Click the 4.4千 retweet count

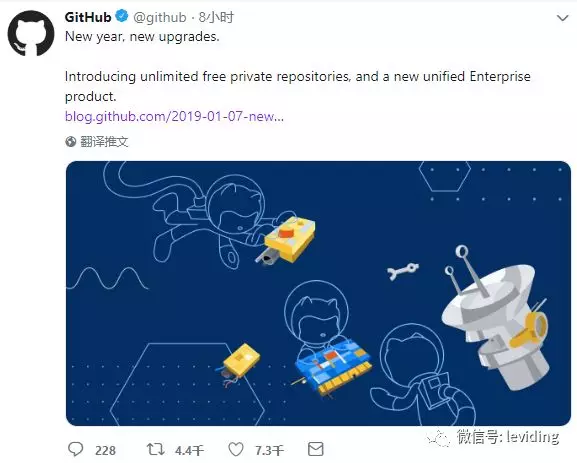tap(189, 450)
